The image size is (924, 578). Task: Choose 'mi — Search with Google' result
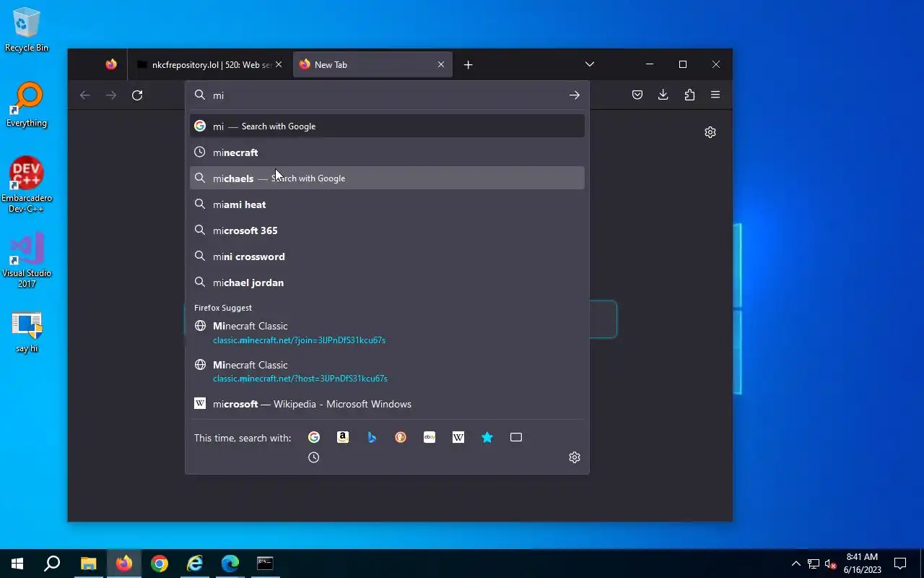(387, 126)
